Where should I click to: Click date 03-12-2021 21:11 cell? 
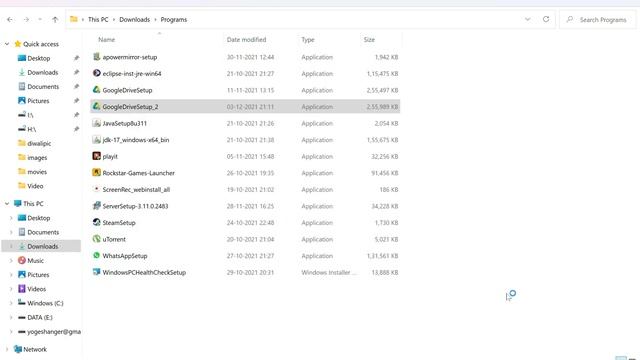[250, 107]
